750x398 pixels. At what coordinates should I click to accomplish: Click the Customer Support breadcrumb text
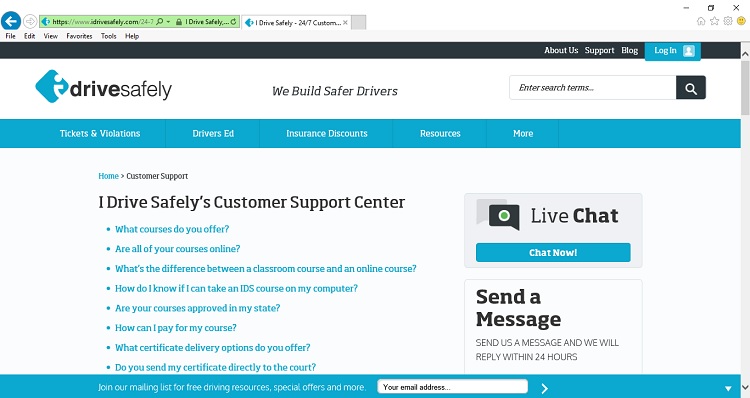click(x=157, y=176)
